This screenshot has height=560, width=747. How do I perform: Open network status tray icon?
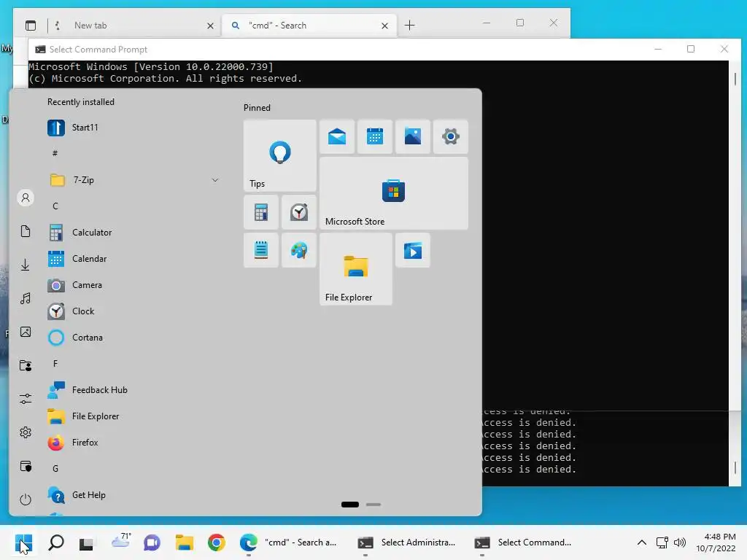(662, 542)
